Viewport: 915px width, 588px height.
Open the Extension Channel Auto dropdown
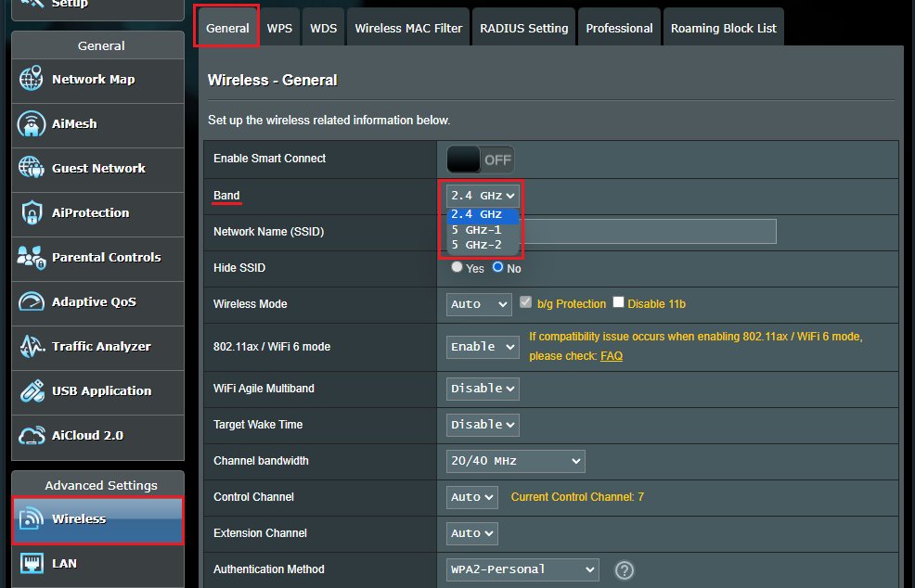tap(472, 534)
